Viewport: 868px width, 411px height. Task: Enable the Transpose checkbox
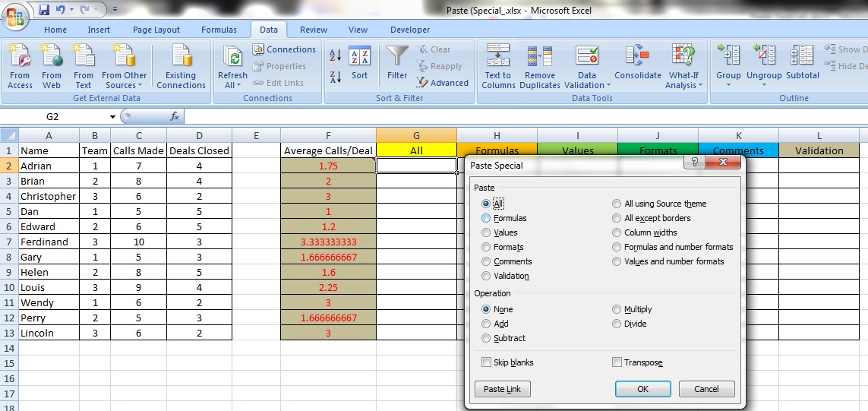coord(617,362)
